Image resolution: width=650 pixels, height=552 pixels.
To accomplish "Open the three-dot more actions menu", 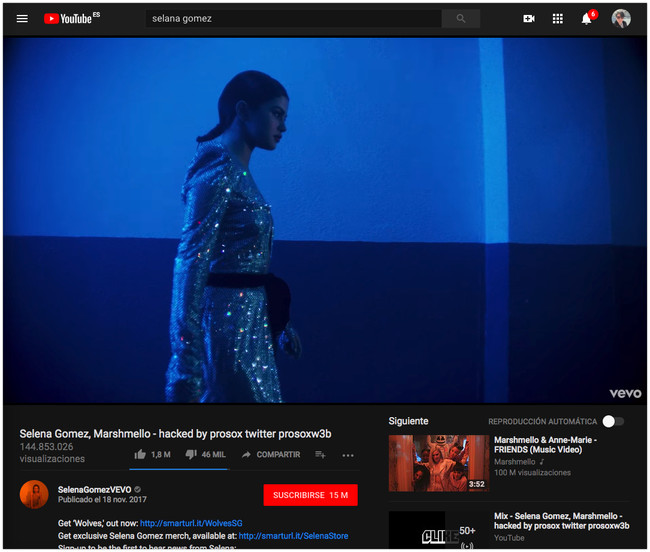I will (348, 455).
